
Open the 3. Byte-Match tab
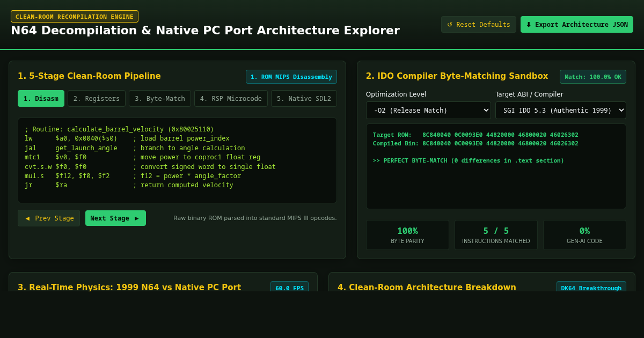160,99
